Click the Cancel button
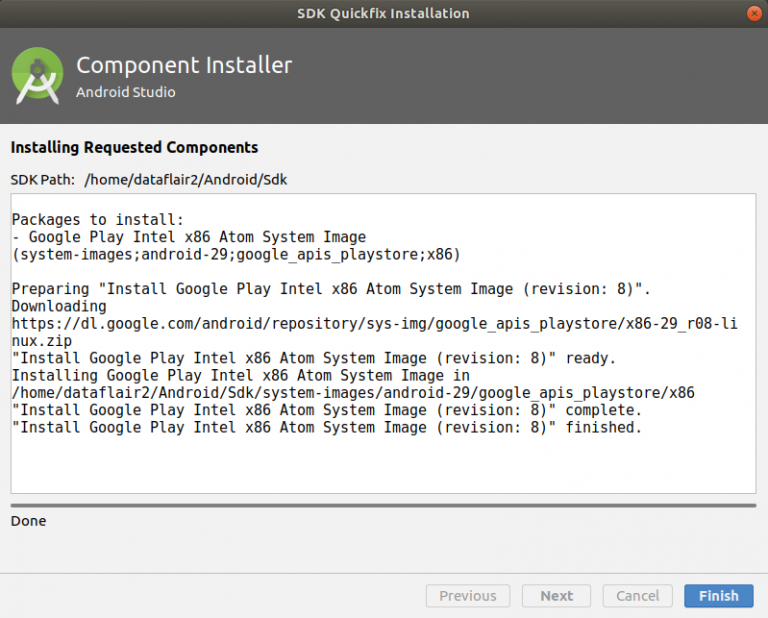The height and width of the screenshot is (618, 768). pos(637,595)
